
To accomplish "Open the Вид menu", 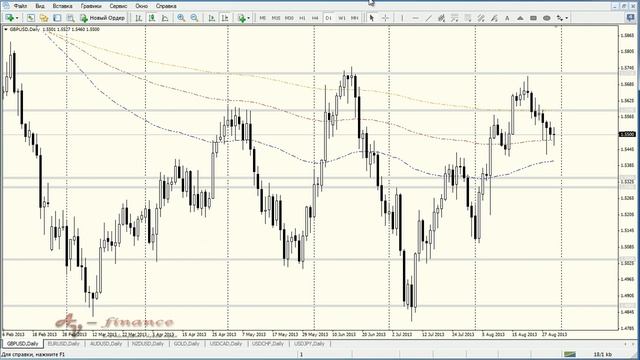I will (40, 6).
